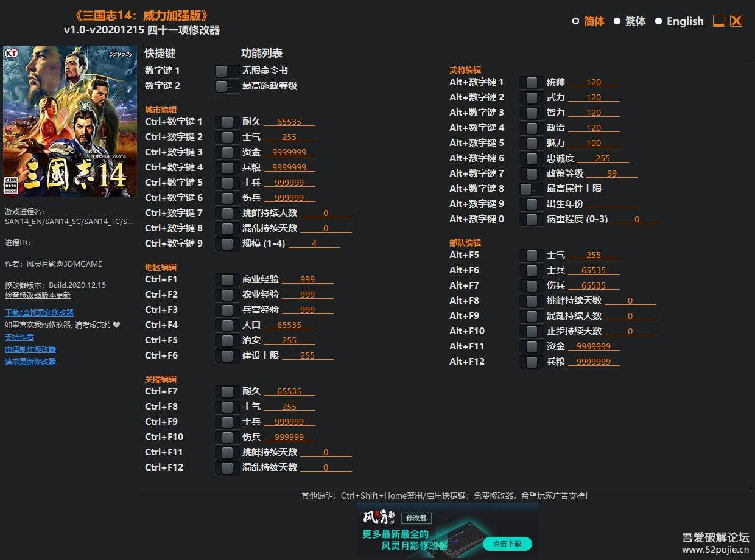Viewport: 755px width, 560px height.
Task: Close the trainer with the orange X icon
Action: point(736,21)
